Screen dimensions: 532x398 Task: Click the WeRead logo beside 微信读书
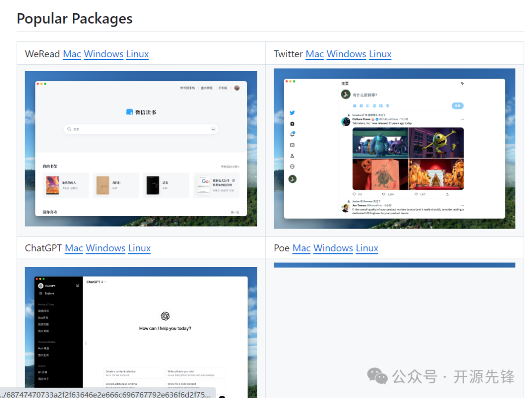tap(130, 112)
